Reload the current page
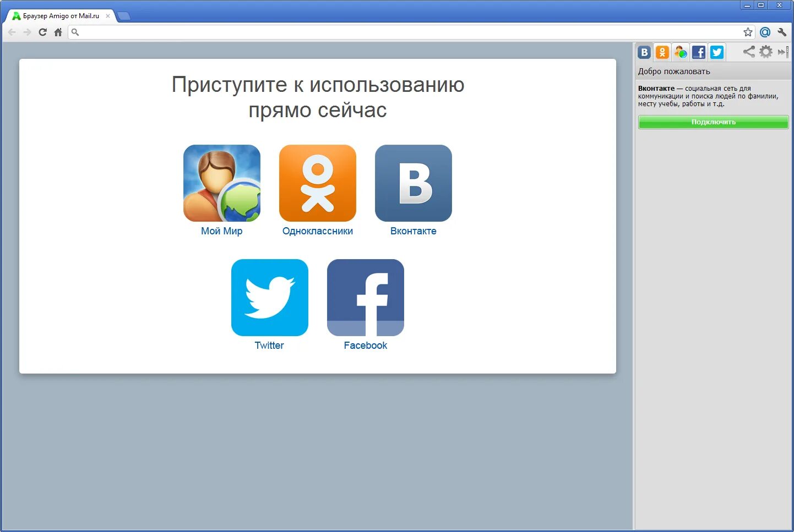Viewport: 794px width, 532px height. click(x=43, y=32)
